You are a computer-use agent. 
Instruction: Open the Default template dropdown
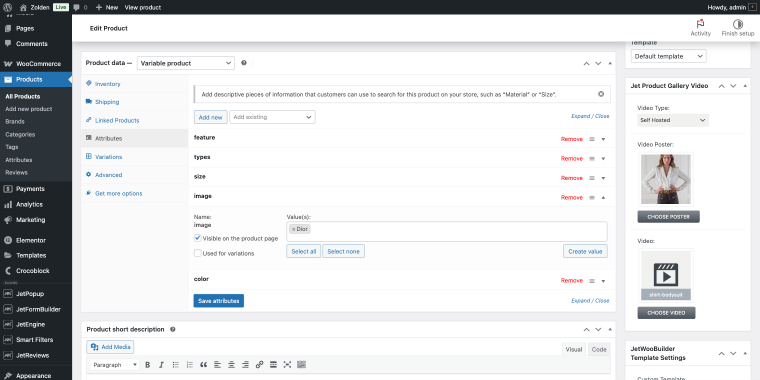tap(668, 56)
